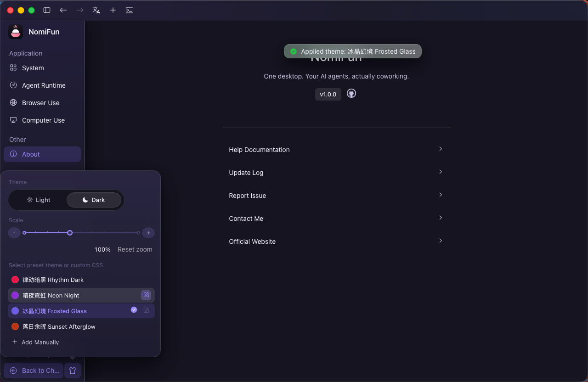Viewport: 588px width, 382px height.
Task: Open the Update Log row
Action: (336, 173)
